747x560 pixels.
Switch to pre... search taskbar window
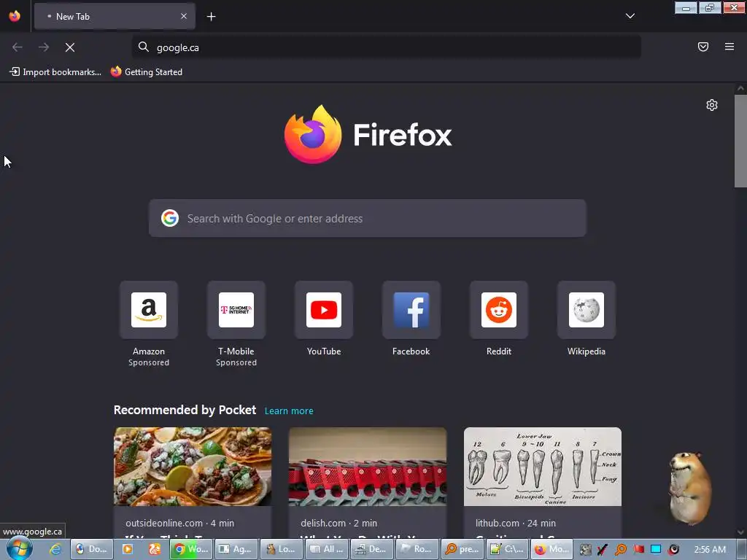462,549
